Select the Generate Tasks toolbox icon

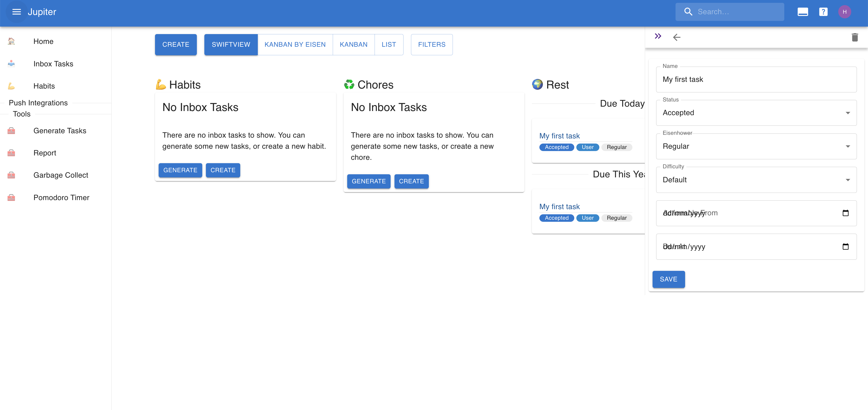11,130
